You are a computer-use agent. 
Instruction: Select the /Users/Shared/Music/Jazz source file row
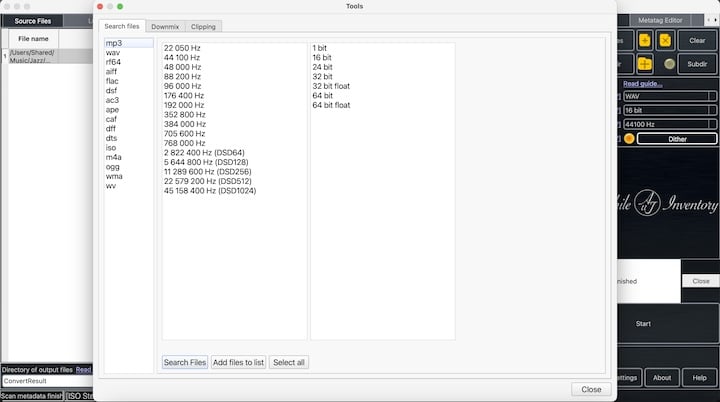tap(51, 56)
